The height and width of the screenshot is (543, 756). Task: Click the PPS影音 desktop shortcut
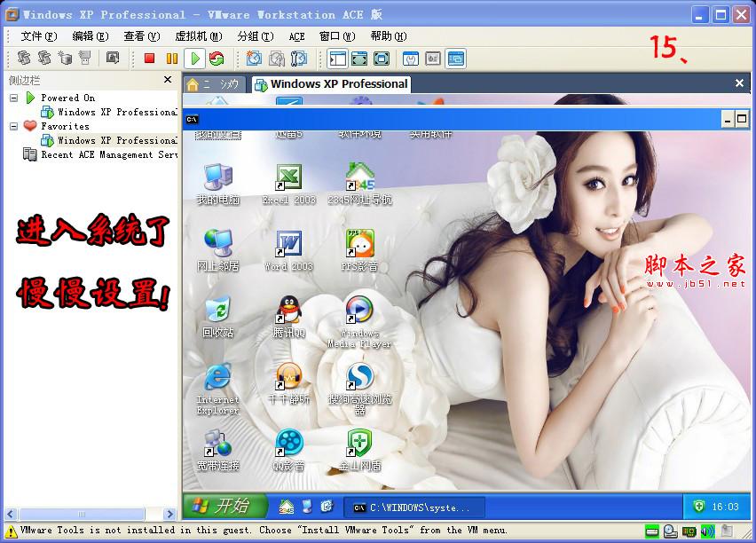(359, 250)
